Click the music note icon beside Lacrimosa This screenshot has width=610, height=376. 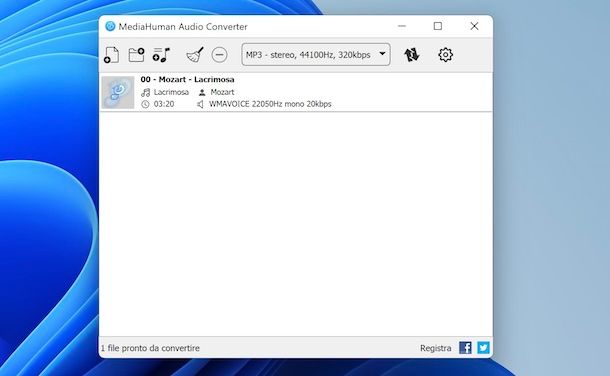pyautogui.click(x=145, y=93)
